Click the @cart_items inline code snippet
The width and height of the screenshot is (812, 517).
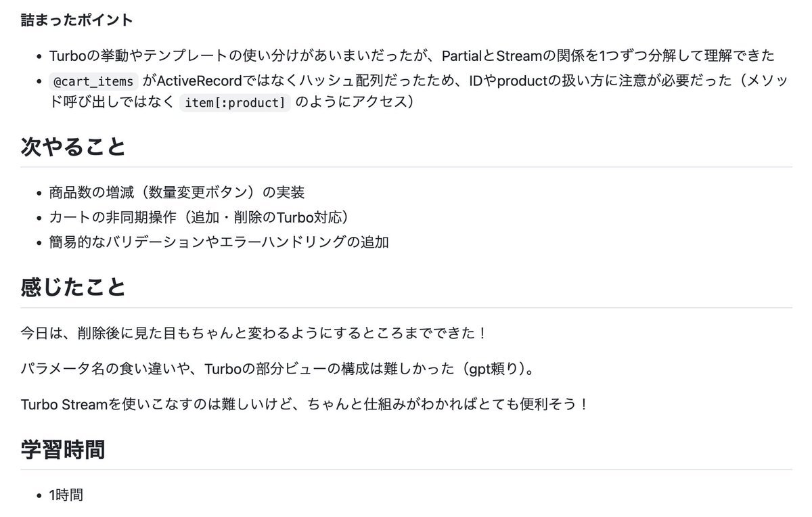point(95,82)
